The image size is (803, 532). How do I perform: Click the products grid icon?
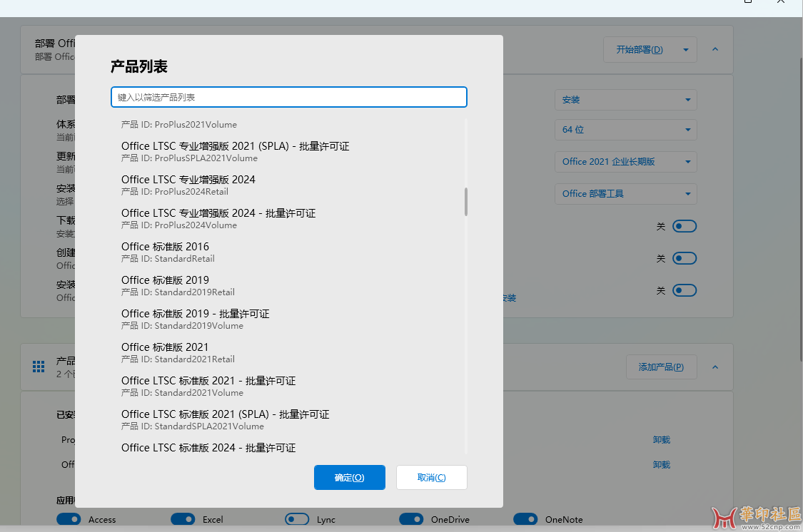click(39, 367)
